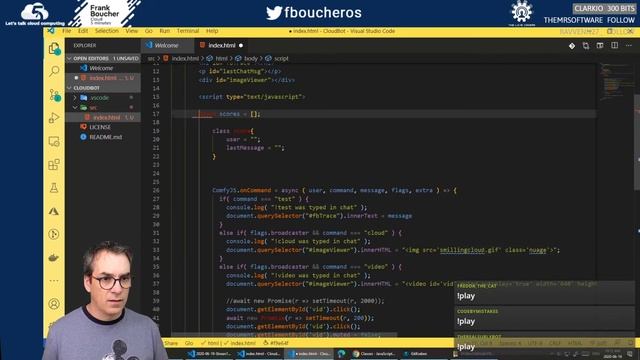This screenshot has width=640, height=360.
Task: Click the Share item in status bar
Action: click(x=171, y=343)
